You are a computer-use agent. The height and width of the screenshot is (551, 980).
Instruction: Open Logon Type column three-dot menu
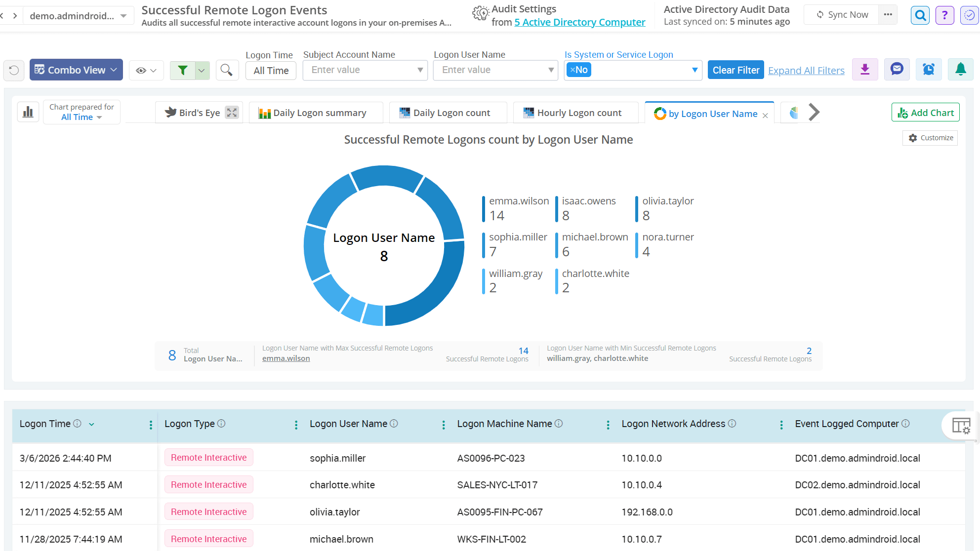click(x=296, y=425)
